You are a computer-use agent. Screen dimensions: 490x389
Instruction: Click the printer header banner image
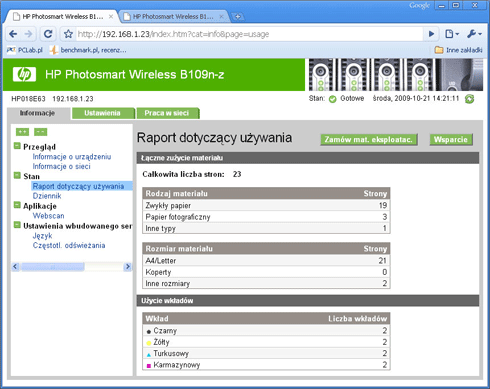click(x=396, y=75)
